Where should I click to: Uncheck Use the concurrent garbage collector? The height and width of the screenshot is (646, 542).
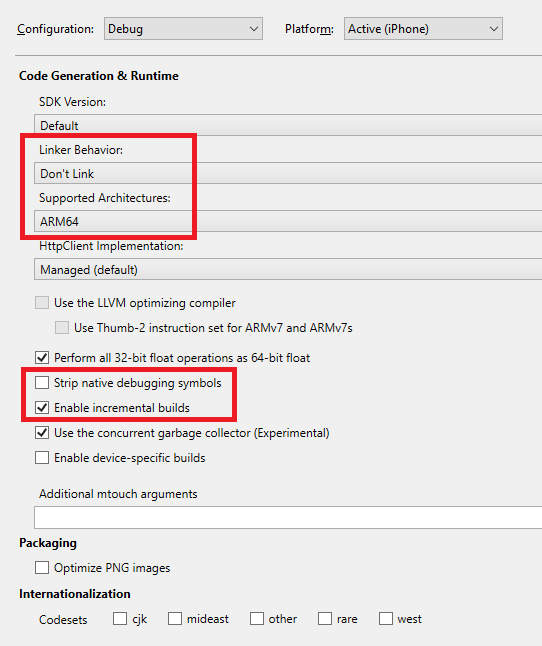(42, 433)
